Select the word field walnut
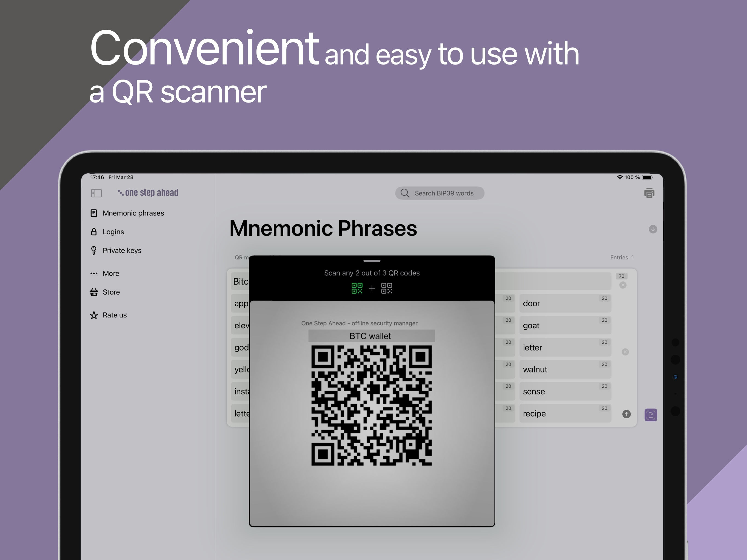 [565, 369]
